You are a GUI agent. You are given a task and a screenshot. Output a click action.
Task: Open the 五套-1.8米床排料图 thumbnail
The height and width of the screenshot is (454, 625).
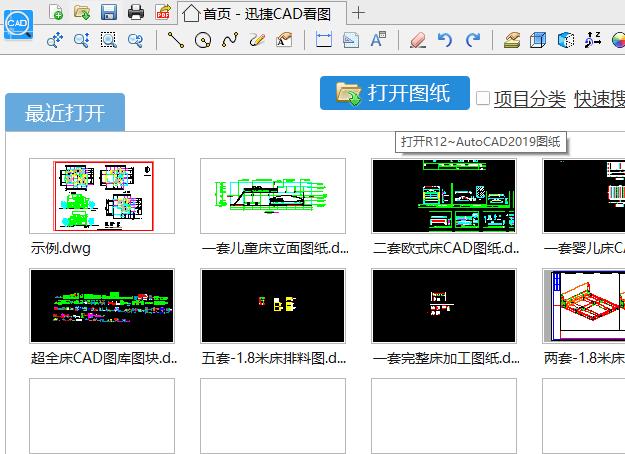273,306
